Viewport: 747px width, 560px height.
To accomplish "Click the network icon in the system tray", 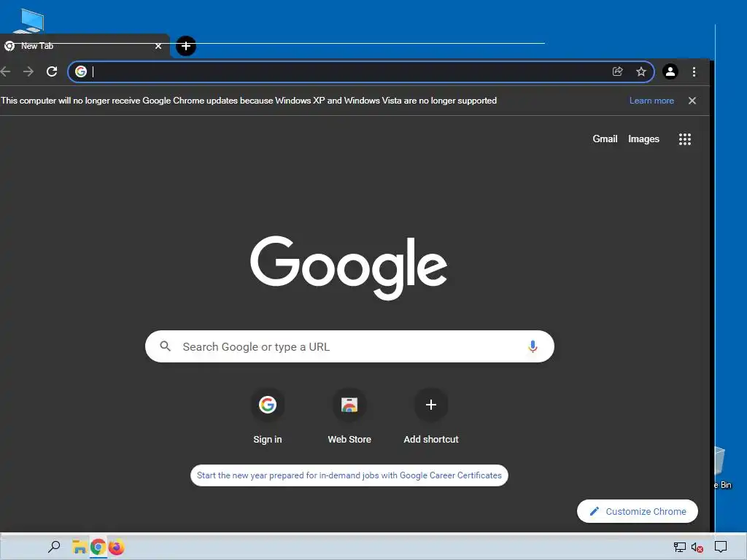I will tap(680, 548).
